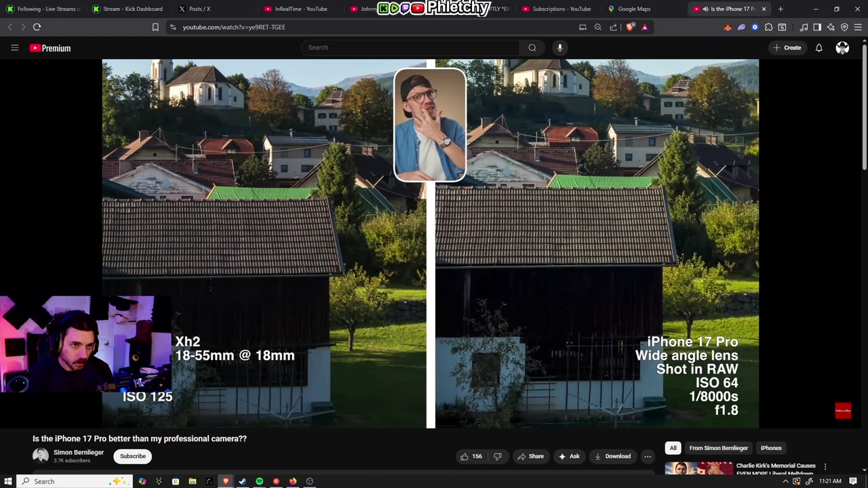Switch to Subscriptions - YouTube tab

point(557,9)
